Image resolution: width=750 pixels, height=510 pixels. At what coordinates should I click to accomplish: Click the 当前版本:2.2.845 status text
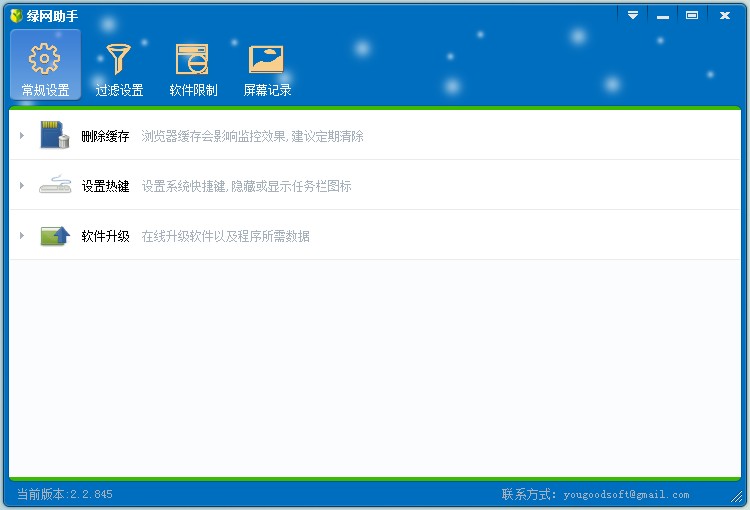point(65,494)
